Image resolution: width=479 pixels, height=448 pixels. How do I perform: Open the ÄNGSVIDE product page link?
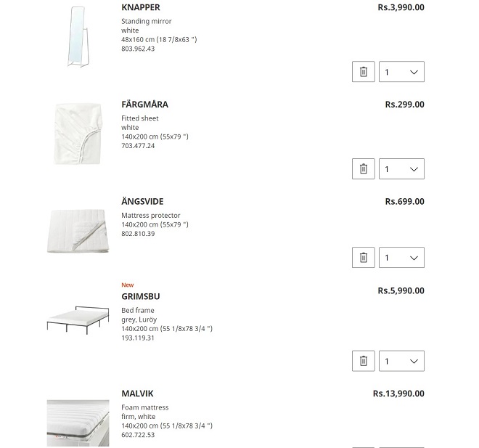pos(142,202)
